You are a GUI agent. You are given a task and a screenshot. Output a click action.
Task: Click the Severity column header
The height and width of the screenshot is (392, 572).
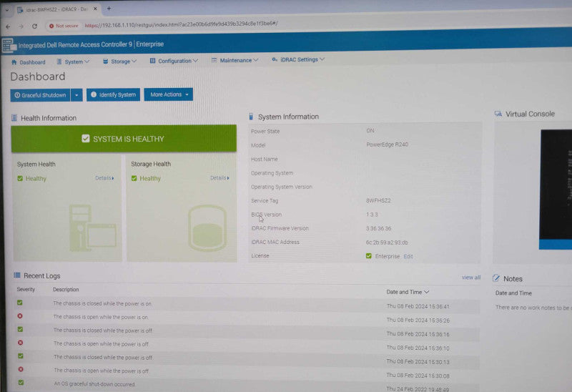coord(26,289)
